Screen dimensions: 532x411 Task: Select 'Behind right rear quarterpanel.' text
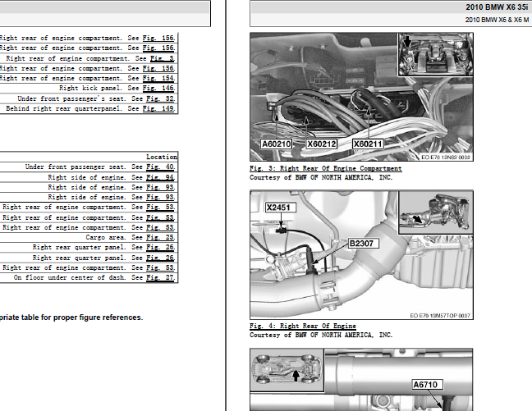tap(64, 108)
